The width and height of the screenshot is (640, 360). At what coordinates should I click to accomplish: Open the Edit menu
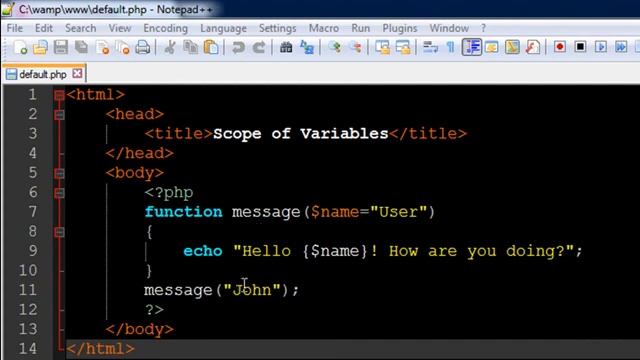pos(44,28)
